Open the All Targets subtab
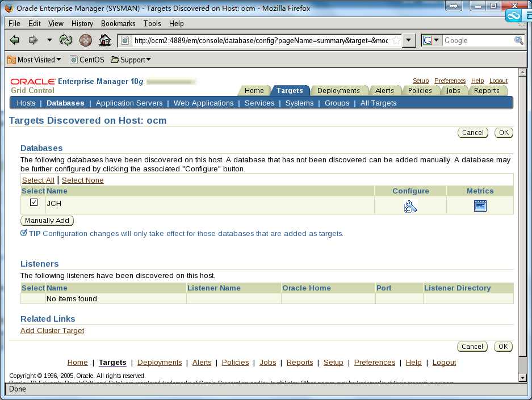 pyautogui.click(x=378, y=103)
